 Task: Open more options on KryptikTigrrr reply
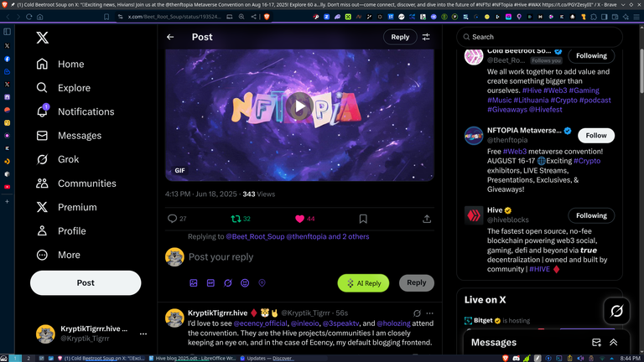pyautogui.click(x=429, y=313)
